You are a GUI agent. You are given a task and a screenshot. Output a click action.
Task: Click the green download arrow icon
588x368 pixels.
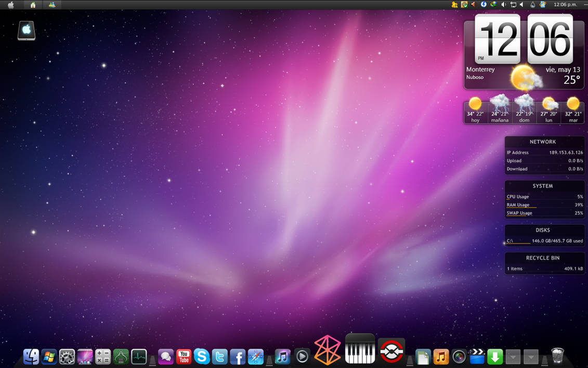(495, 357)
